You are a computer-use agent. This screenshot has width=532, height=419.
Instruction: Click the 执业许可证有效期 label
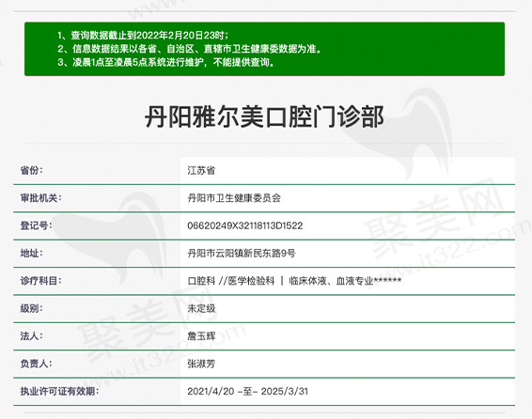pyautogui.click(x=59, y=391)
